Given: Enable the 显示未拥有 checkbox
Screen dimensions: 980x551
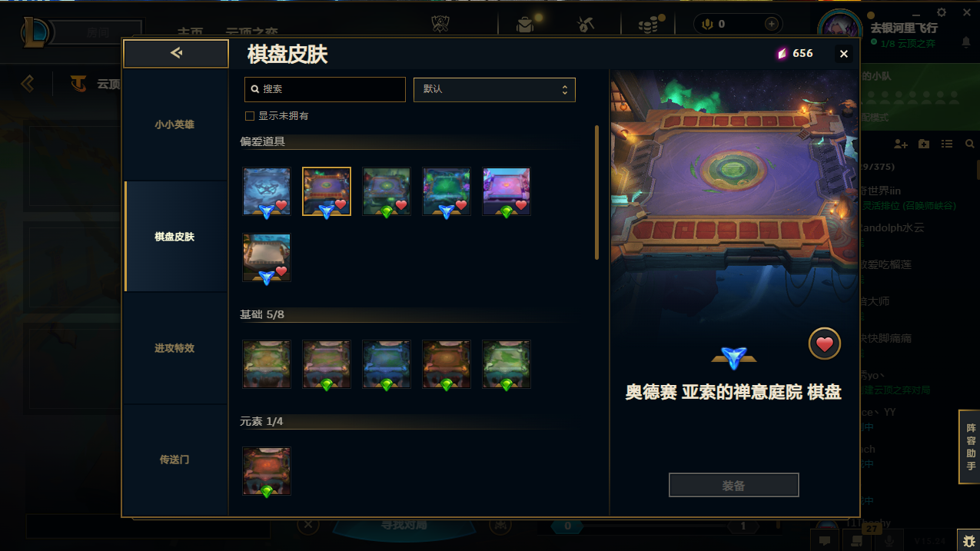Looking at the screenshot, I should [249, 116].
